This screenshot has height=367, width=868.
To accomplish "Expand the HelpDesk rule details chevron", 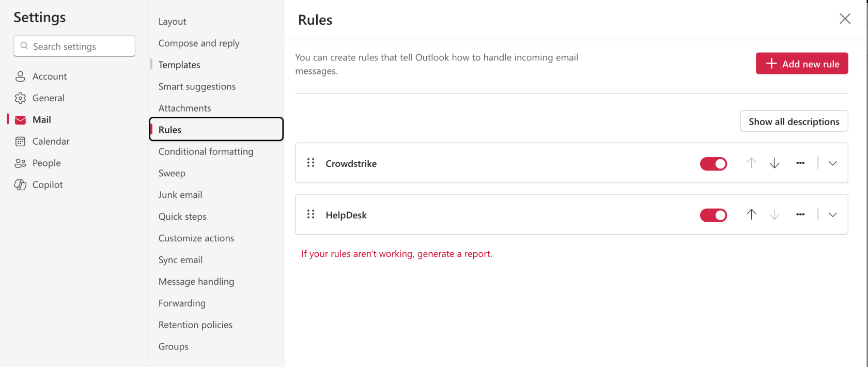I will click(832, 215).
